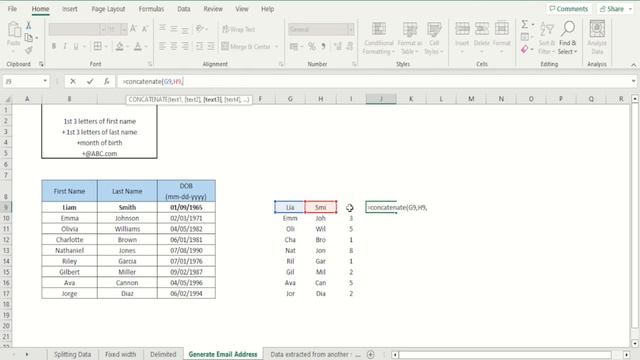The height and width of the screenshot is (360, 640).
Task: Click the AutoSum sigma icon
Action: 524,24
